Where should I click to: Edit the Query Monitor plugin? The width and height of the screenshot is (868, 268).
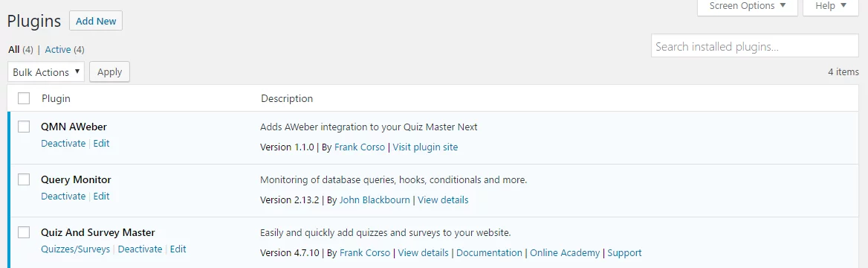point(101,196)
